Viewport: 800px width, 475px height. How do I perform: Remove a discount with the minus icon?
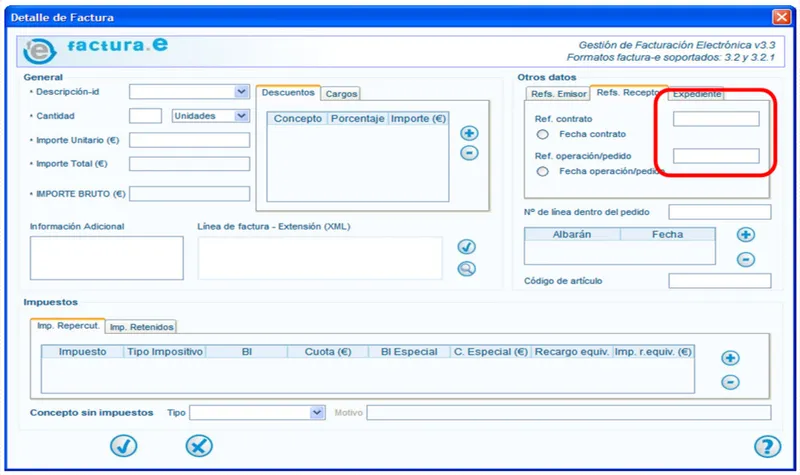coord(469,153)
